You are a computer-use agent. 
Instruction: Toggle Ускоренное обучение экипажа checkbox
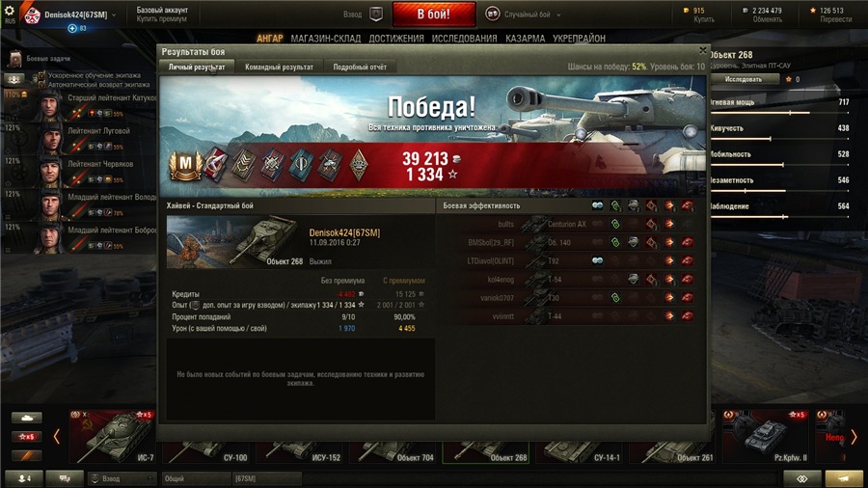tap(42, 75)
